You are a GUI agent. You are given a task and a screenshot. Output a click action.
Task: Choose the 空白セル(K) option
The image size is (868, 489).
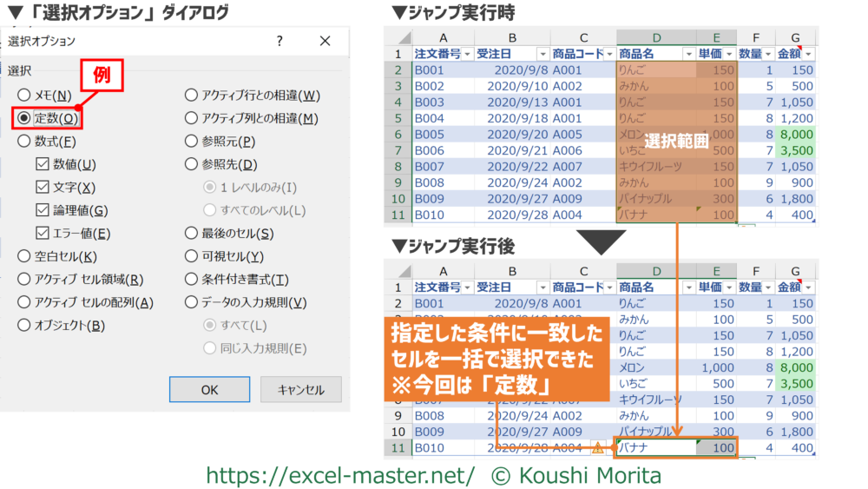click(24, 256)
